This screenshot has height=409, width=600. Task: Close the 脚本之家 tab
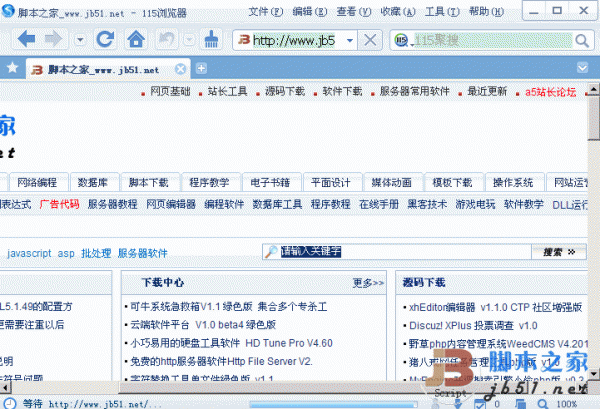(180, 69)
